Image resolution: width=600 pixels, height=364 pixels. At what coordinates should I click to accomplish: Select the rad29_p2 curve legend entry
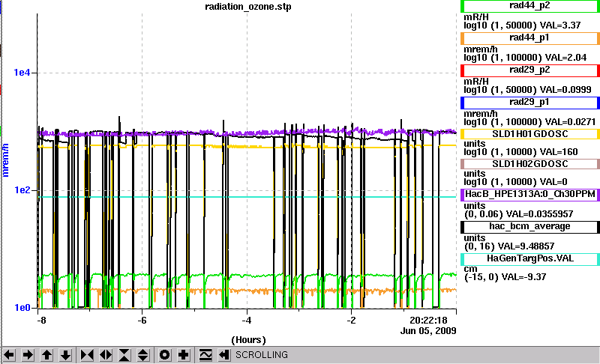(529, 70)
